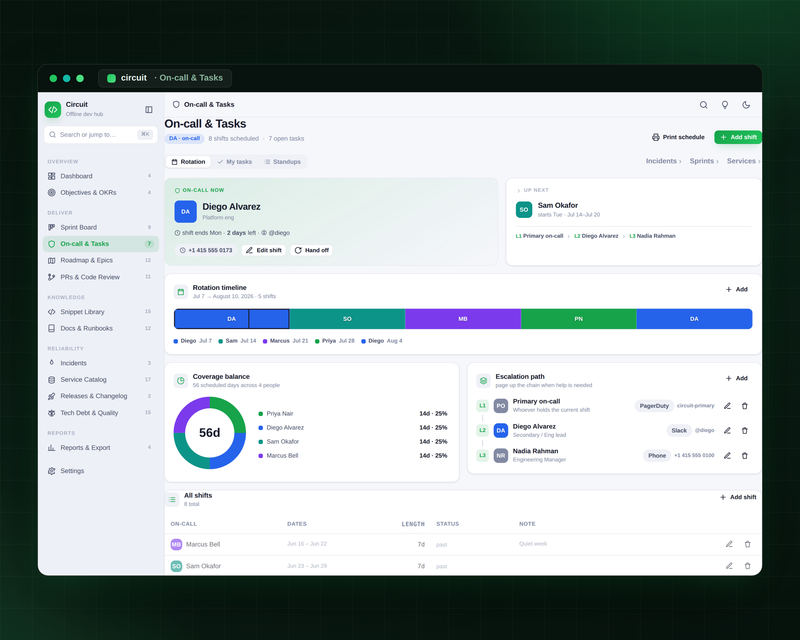Viewport: 800px width, 640px height.
Task: Click Hand off button
Action: pyautogui.click(x=311, y=250)
